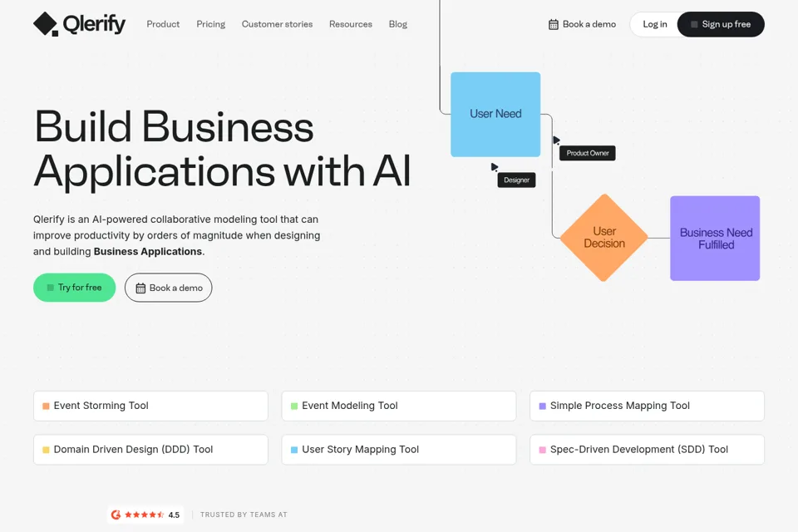Open the Product menu
Image resolution: width=798 pixels, height=532 pixels.
pos(163,24)
